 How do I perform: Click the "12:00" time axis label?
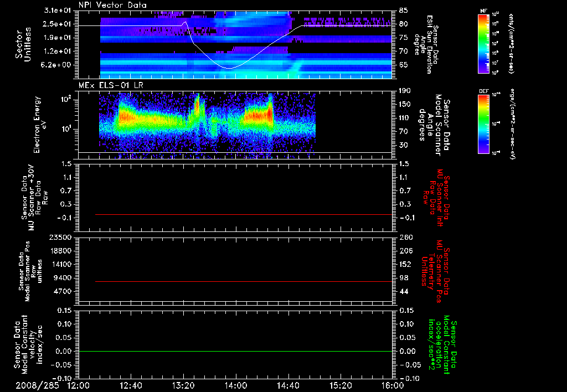(79, 385)
